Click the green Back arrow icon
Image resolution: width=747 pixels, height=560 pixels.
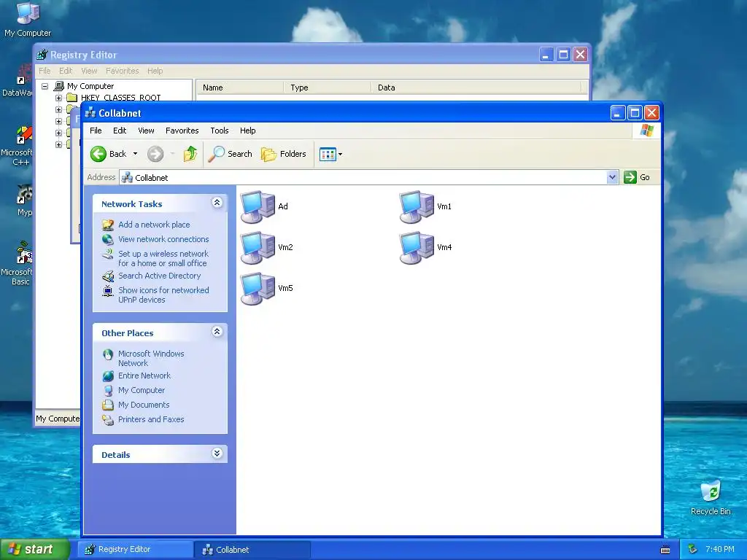(98, 154)
